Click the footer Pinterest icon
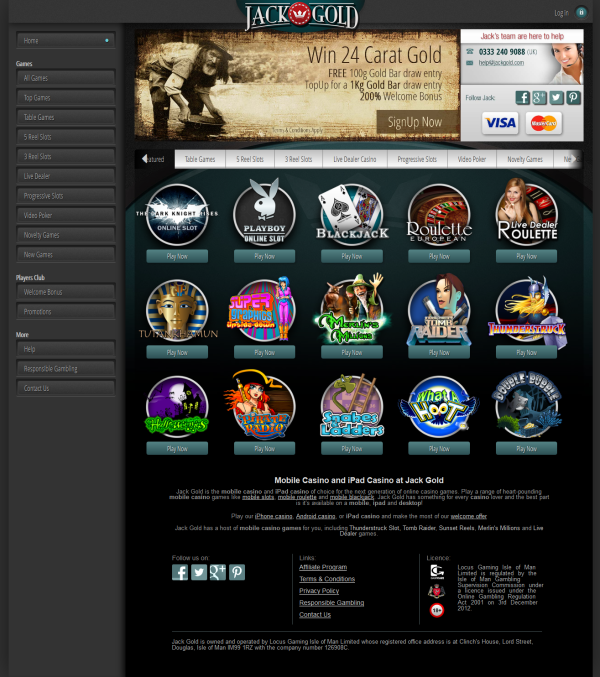Image resolution: width=600 pixels, height=677 pixels. pyautogui.click(x=237, y=573)
